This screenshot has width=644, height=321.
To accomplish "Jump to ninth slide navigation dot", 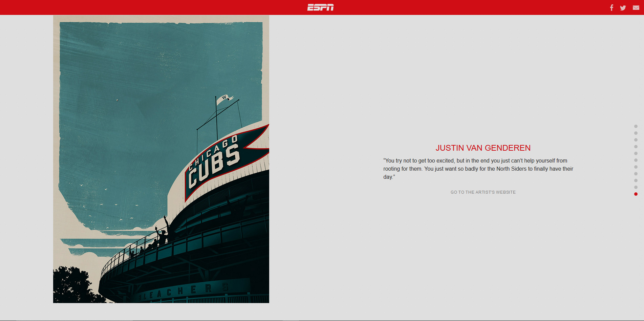I will 636,180.
